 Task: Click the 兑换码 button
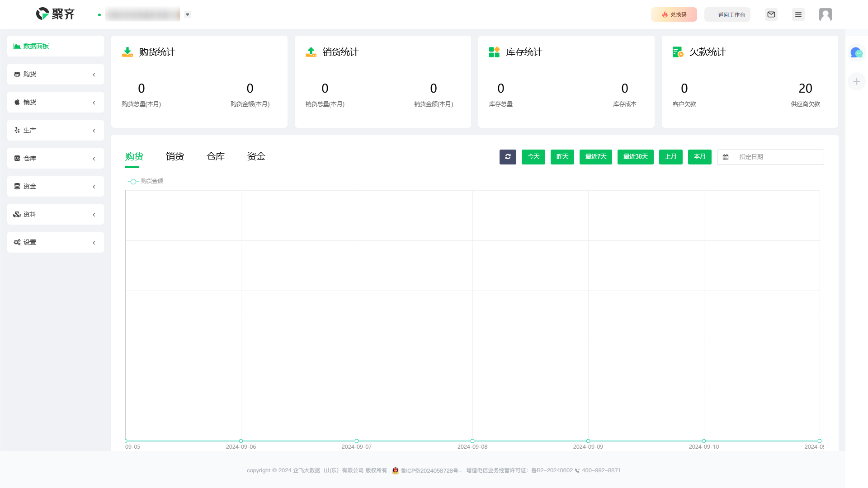(x=674, y=14)
